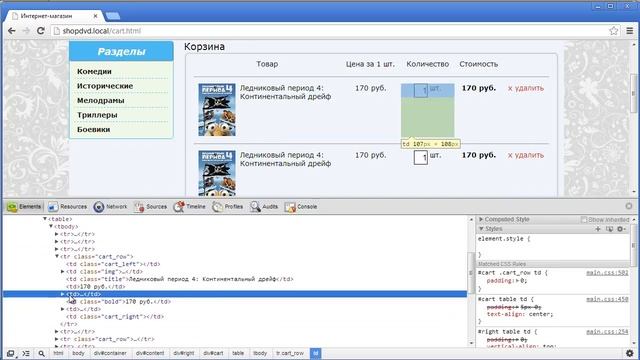This screenshot has height=360, width=640.
Task: Click the dock/undock DevTools icon
Action: tap(11, 353)
